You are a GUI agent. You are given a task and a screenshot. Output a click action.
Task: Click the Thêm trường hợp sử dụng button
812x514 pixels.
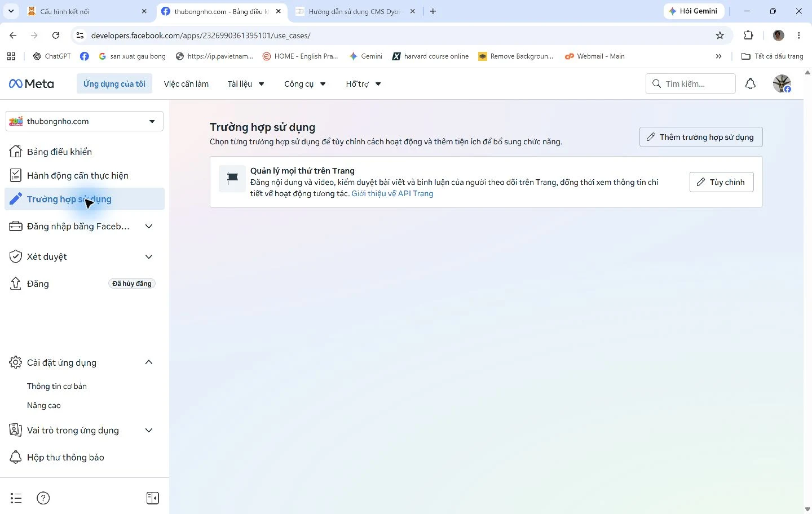point(701,137)
